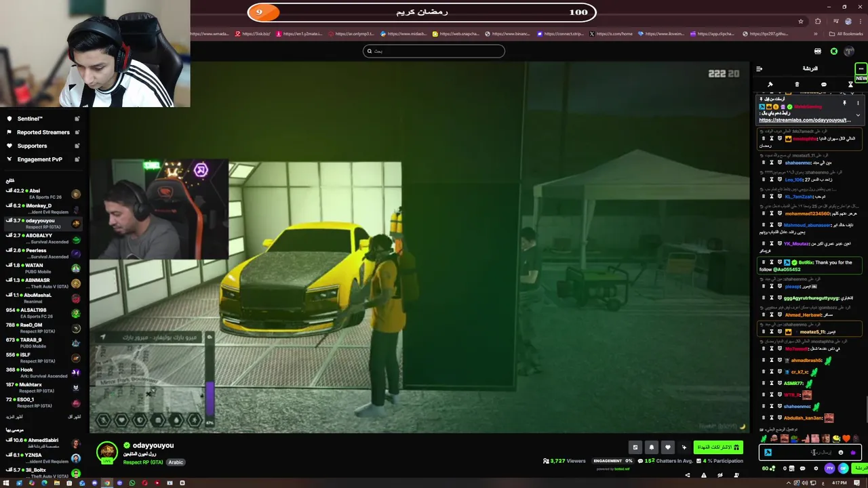Click the channel points 60 balance
This screenshot has width=868, height=488.
768,468
